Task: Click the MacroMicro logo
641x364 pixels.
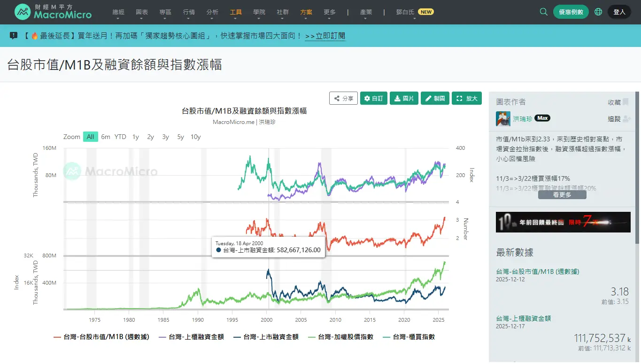Action: (x=53, y=12)
